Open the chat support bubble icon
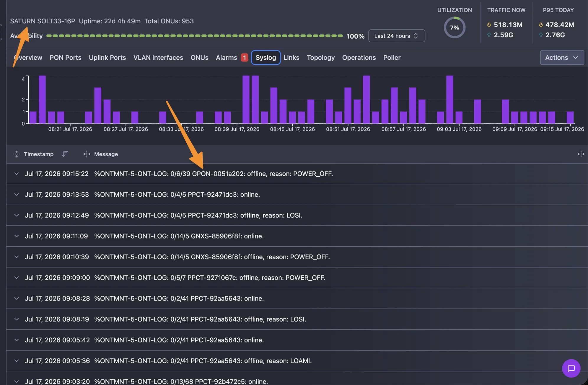 click(571, 368)
